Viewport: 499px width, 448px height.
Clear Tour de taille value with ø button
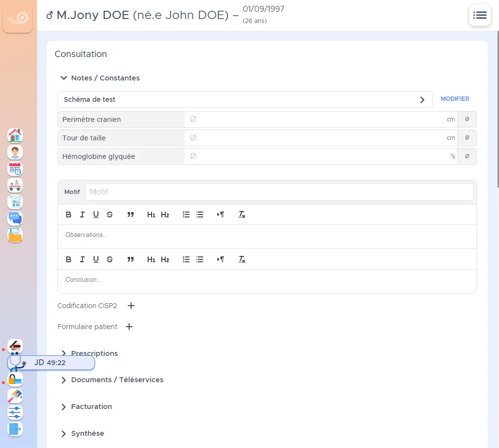pos(467,138)
